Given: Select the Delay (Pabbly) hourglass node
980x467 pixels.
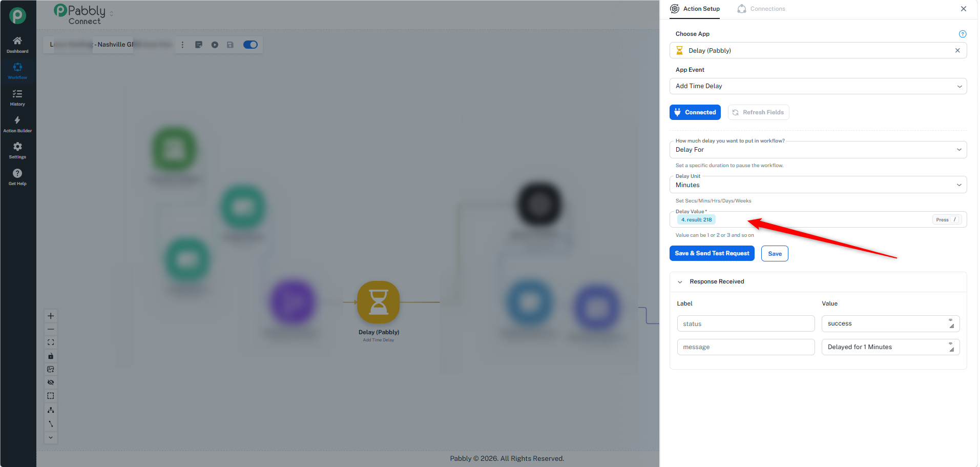Looking at the screenshot, I should click(379, 302).
